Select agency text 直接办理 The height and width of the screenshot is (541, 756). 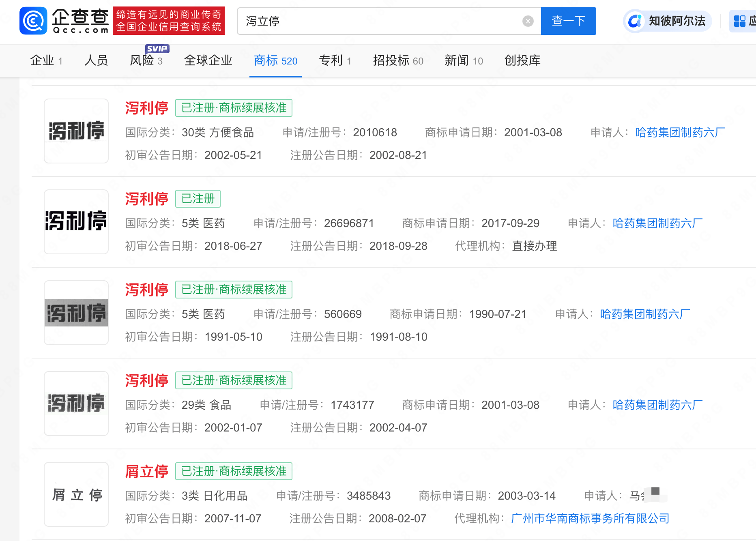pyautogui.click(x=535, y=246)
